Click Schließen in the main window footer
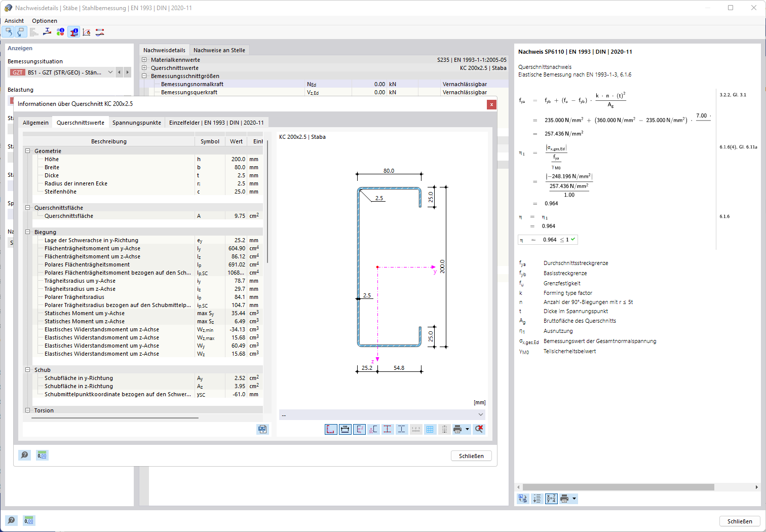Image resolution: width=766 pixels, height=532 pixels. click(740, 521)
